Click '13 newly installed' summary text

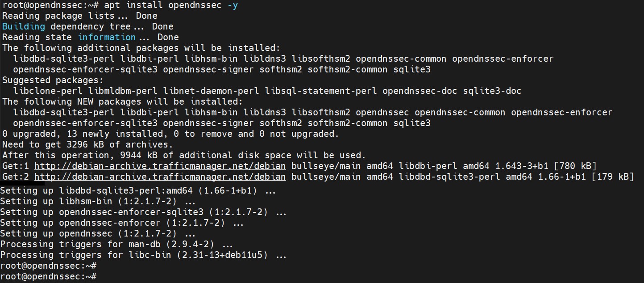click(x=115, y=134)
